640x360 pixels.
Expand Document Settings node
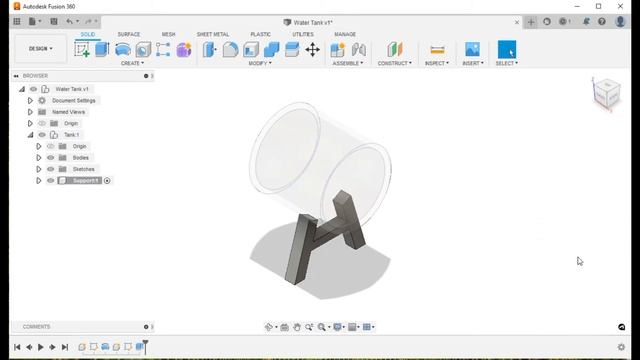(30, 100)
